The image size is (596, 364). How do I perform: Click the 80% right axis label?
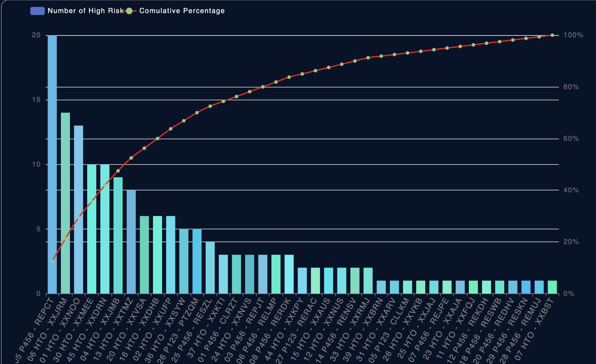[571, 87]
